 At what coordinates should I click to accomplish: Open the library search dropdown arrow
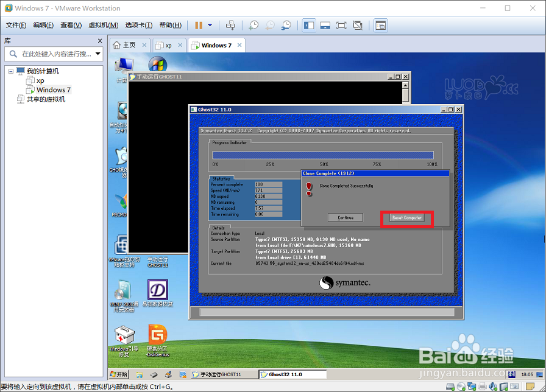(98, 54)
